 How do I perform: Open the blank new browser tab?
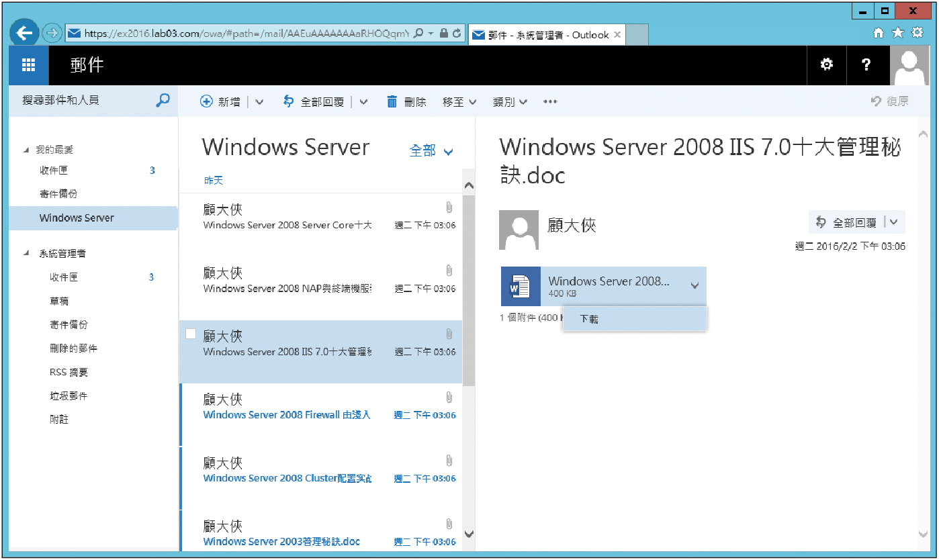(x=637, y=35)
